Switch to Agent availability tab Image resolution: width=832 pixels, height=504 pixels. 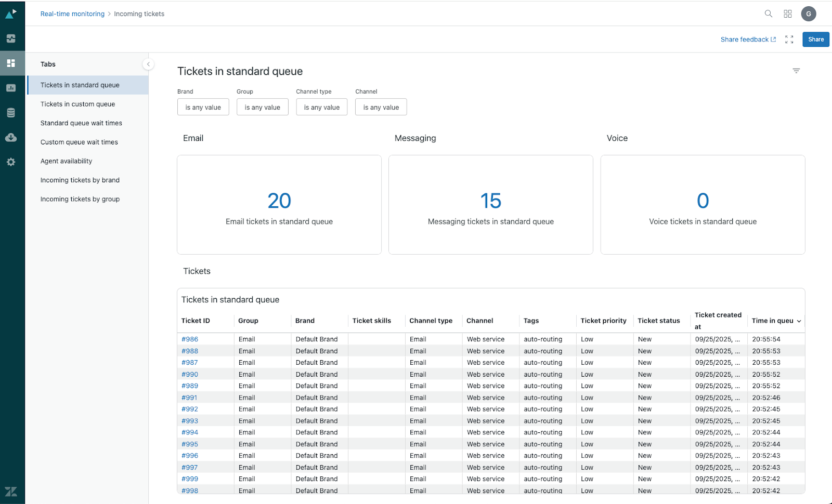click(66, 161)
